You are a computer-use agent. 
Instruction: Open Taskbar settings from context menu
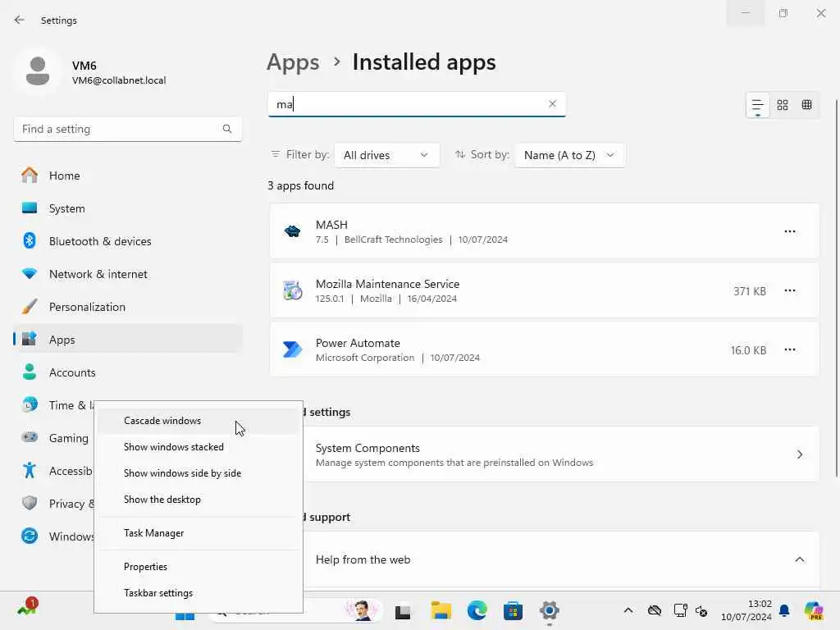point(199,593)
